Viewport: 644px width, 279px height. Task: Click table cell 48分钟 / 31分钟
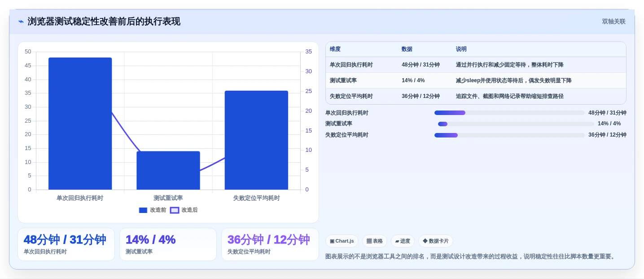(421, 65)
